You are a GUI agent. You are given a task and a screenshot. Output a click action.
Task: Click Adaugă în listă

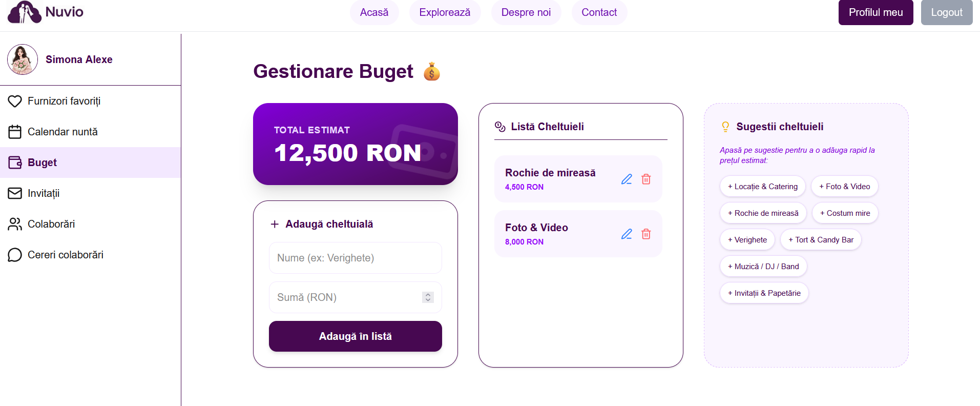[x=355, y=336]
